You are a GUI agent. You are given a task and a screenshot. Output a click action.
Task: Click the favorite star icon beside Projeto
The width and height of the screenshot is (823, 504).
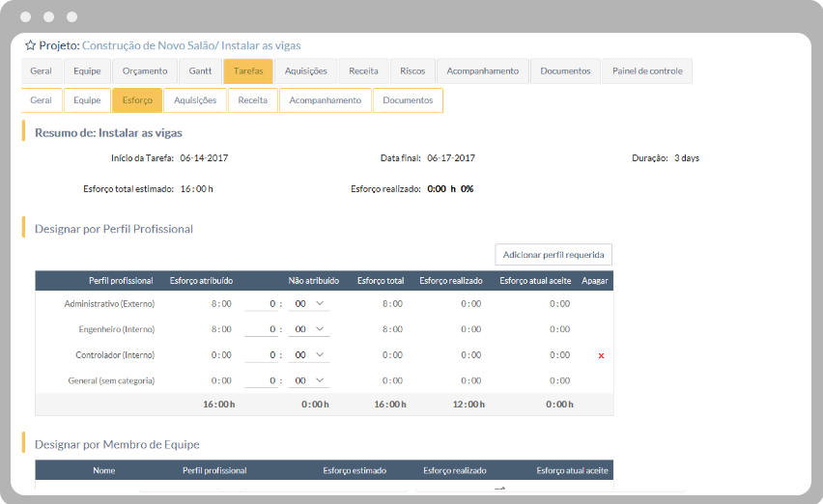coord(30,45)
